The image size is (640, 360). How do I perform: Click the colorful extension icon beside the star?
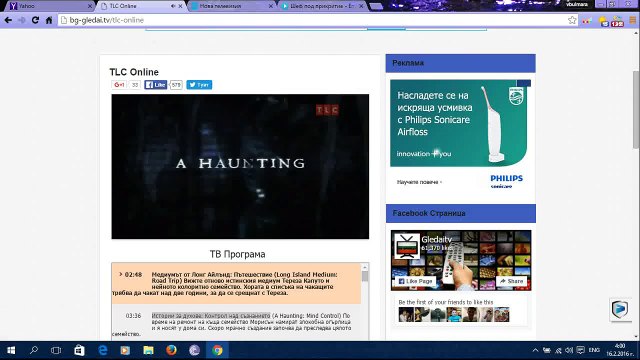(x=587, y=20)
